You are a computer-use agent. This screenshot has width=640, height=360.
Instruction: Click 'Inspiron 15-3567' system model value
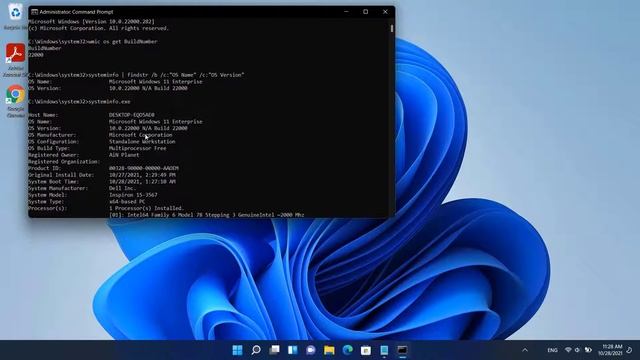[x=133, y=195]
